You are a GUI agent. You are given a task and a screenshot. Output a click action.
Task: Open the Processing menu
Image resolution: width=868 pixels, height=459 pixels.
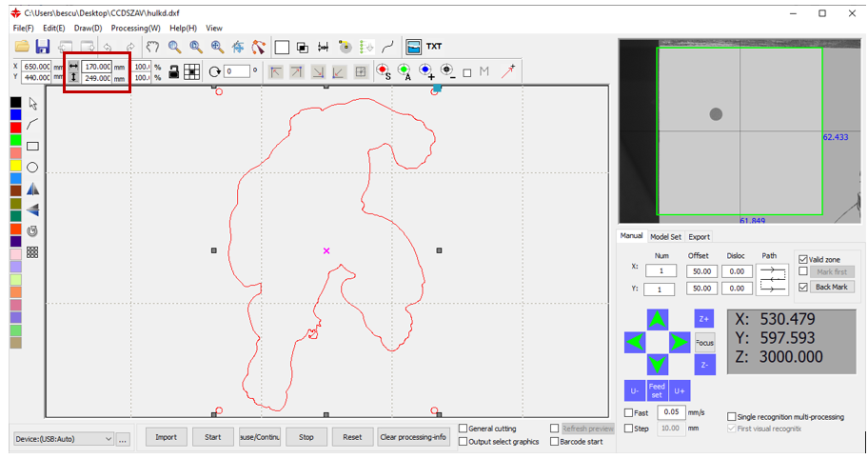tap(135, 28)
